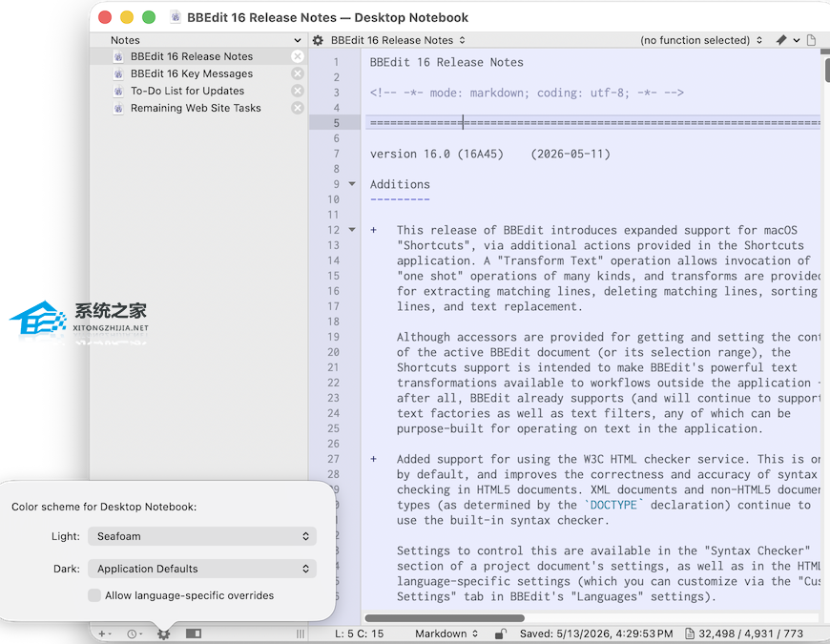This screenshot has height=644, width=830.
Task: Close the BBEdit 16 Release Notes note
Action: point(298,56)
